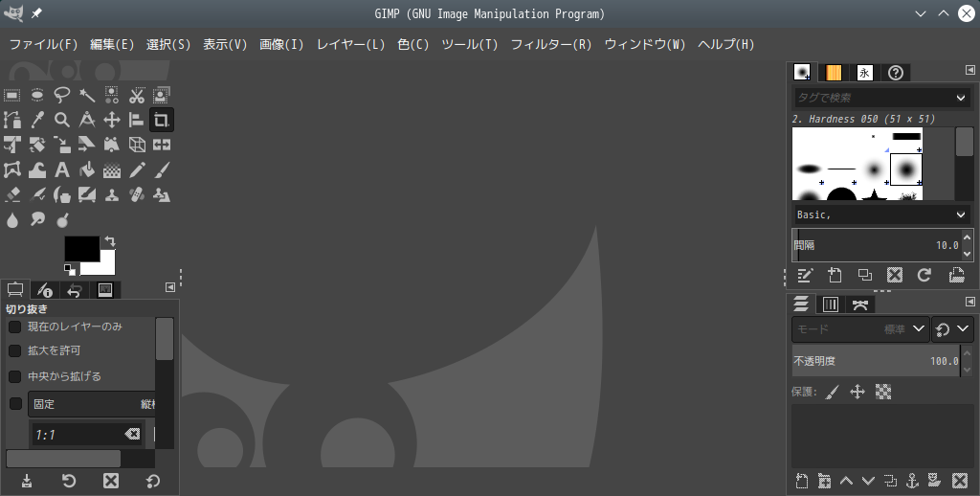Open tool options tab configuration menu

[x=170, y=287]
